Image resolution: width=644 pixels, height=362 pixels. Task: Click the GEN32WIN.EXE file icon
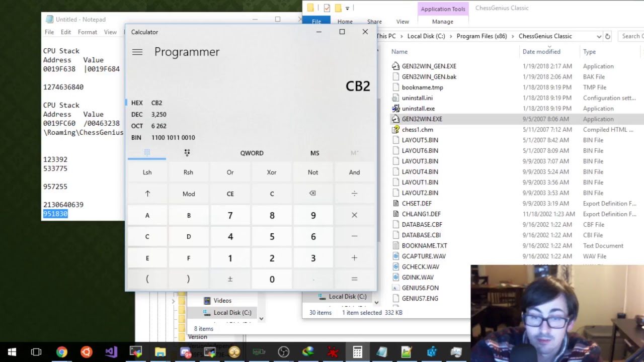[x=395, y=119]
